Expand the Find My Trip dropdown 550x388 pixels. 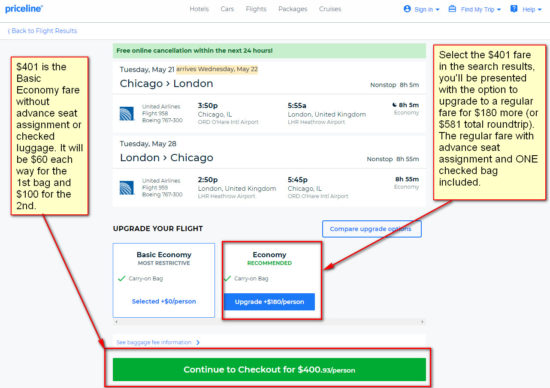475,9
